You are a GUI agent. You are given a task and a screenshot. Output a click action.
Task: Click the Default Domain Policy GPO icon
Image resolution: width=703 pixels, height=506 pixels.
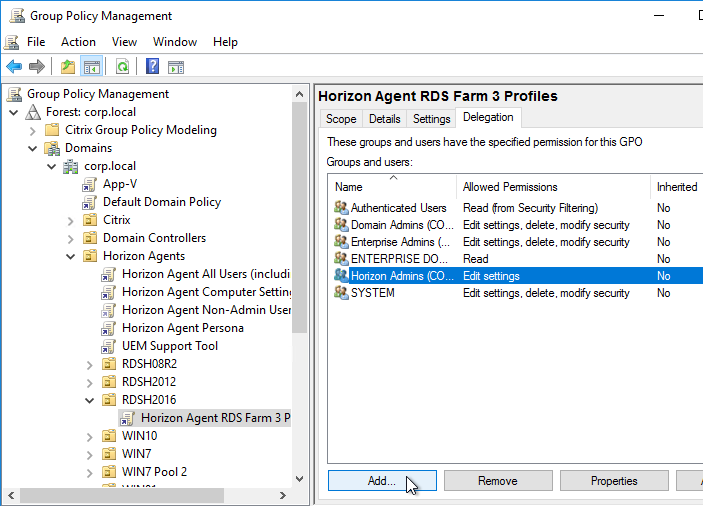tap(89, 202)
